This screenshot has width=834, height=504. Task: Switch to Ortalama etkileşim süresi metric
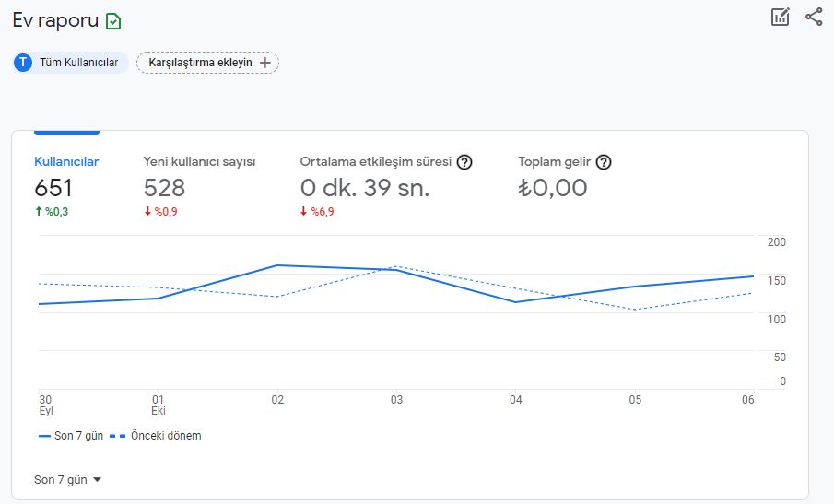[385, 186]
